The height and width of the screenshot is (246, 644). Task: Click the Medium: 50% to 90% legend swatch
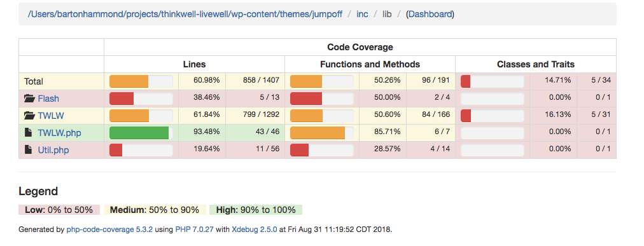(155, 210)
